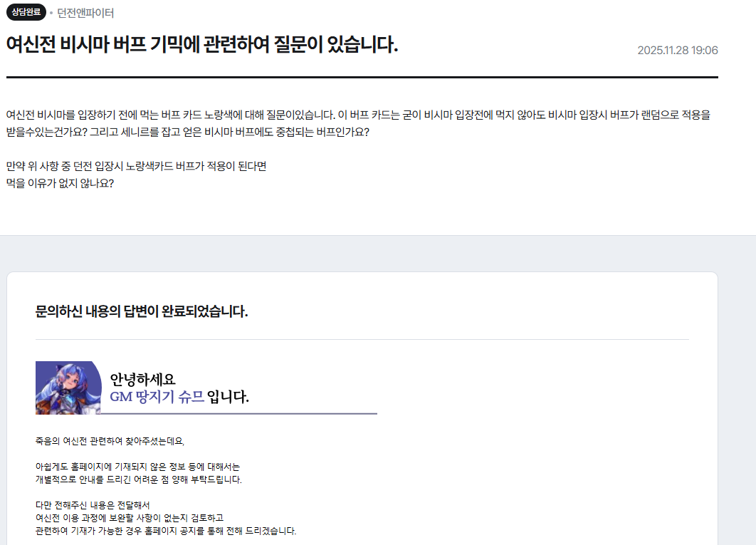Click the 안녕하세요 greeting text
This screenshot has width=756, height=545.
[142, 379]
